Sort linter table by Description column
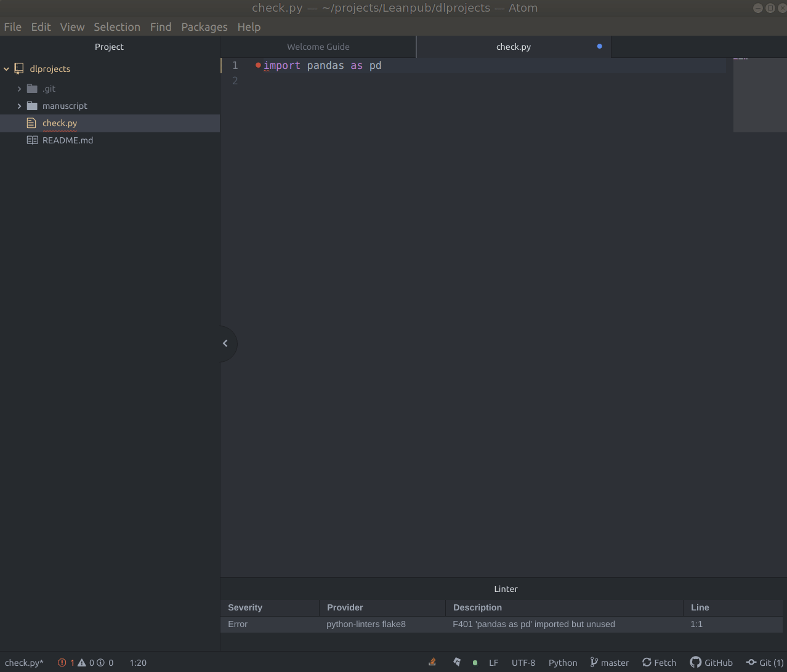Image resolution: width=787 pixels, height=672 pixels. coord(564,607)
